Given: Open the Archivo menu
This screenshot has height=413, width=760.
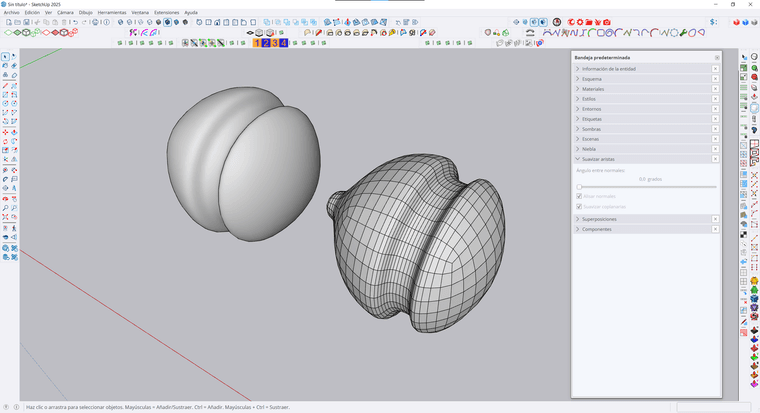Looking at the screenshot, I should coord(12,13).
